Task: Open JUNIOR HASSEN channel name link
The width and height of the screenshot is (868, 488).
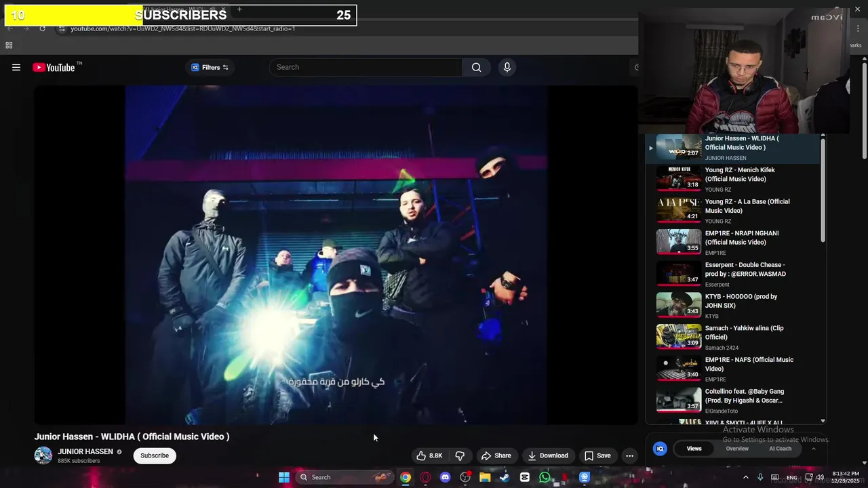Action: coord(85,451)
